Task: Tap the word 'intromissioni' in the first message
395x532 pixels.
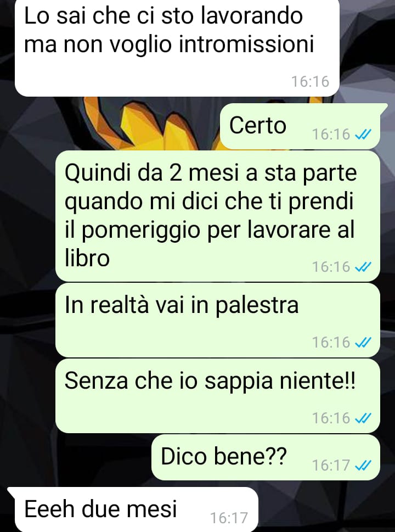Action: pos(246,45)
